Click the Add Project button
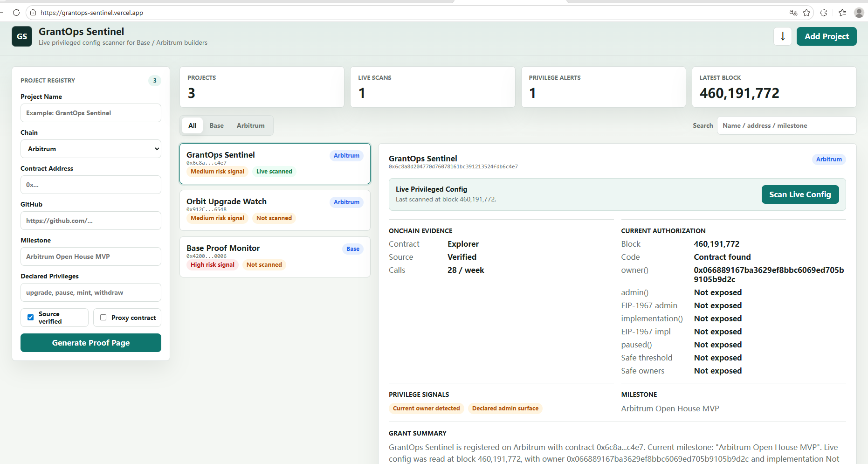 point(827,36)
